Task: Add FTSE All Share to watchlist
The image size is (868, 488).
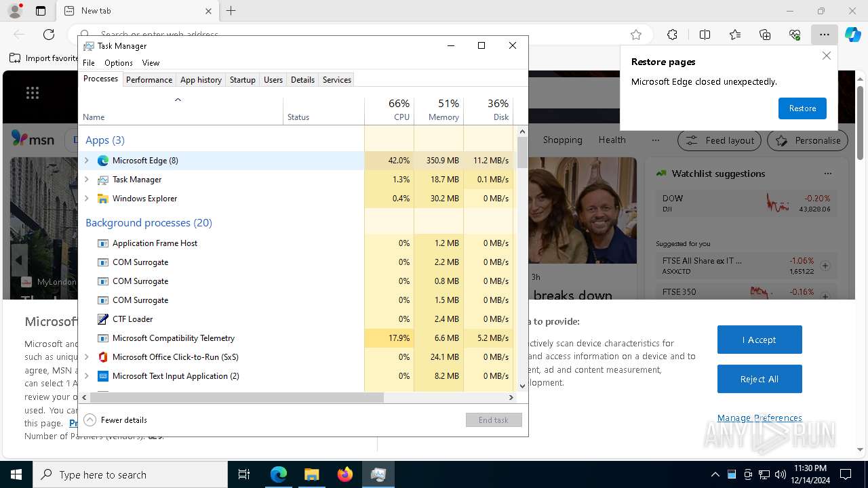Action: click(x=825, y=266)
